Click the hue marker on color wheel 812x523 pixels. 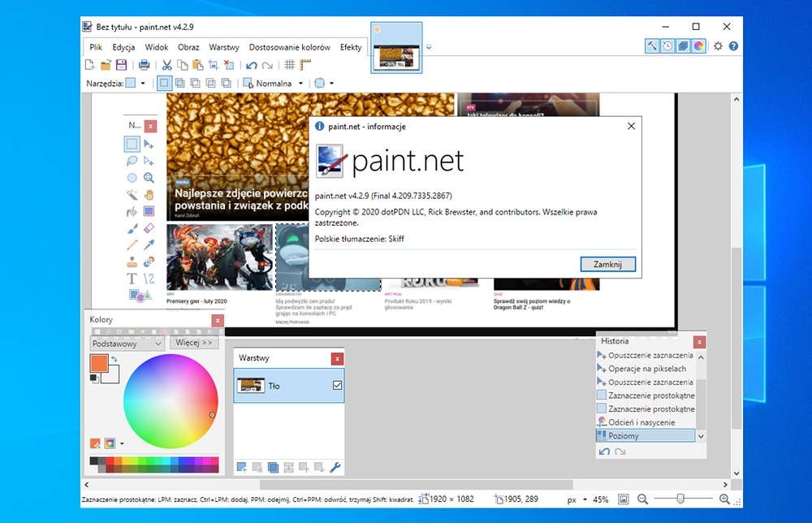tap(212, 415)
